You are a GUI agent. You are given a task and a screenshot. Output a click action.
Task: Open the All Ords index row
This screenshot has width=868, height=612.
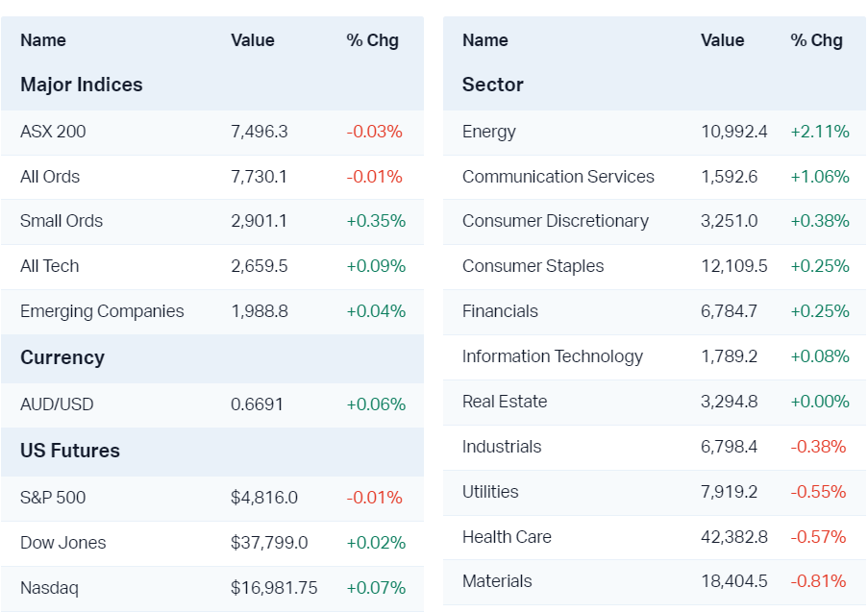pos(50,177)
